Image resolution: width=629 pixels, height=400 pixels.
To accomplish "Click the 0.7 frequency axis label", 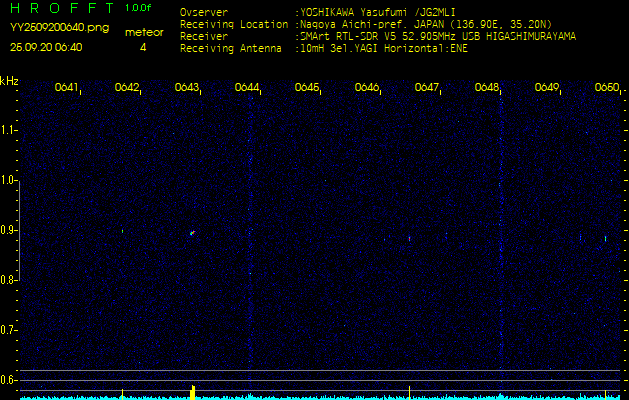I will coord(8,330).
